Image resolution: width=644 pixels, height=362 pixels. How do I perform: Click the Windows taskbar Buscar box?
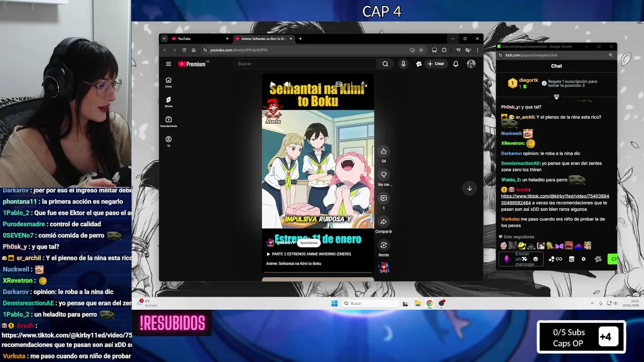(x=370, y=303)
